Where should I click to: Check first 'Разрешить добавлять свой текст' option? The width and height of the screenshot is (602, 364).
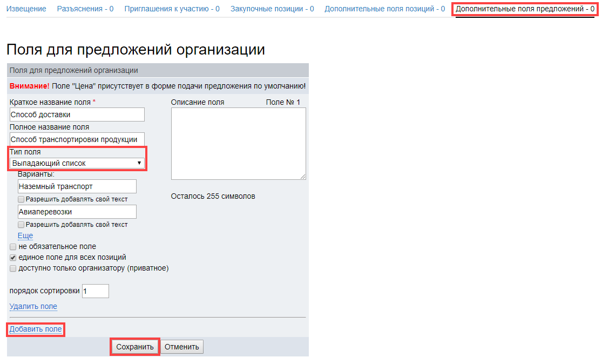(21, 199)
